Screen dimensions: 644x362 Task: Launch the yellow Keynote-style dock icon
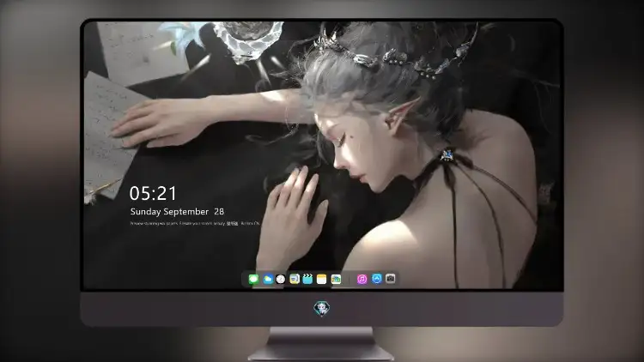click(294, 279)
